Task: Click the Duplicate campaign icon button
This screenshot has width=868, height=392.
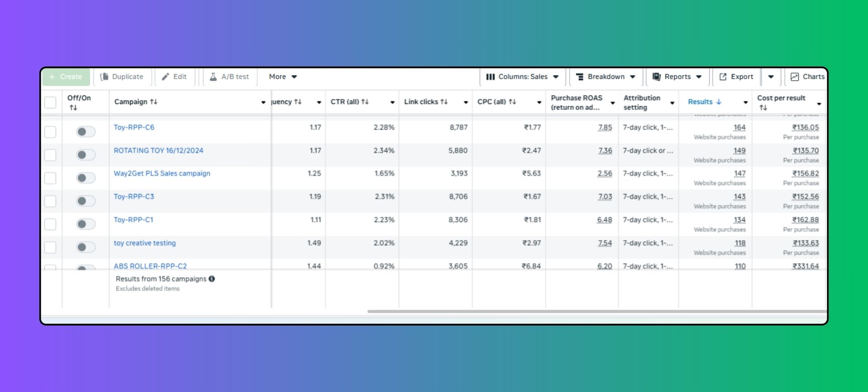Action: pyautogui.click(x=104, y=77)
